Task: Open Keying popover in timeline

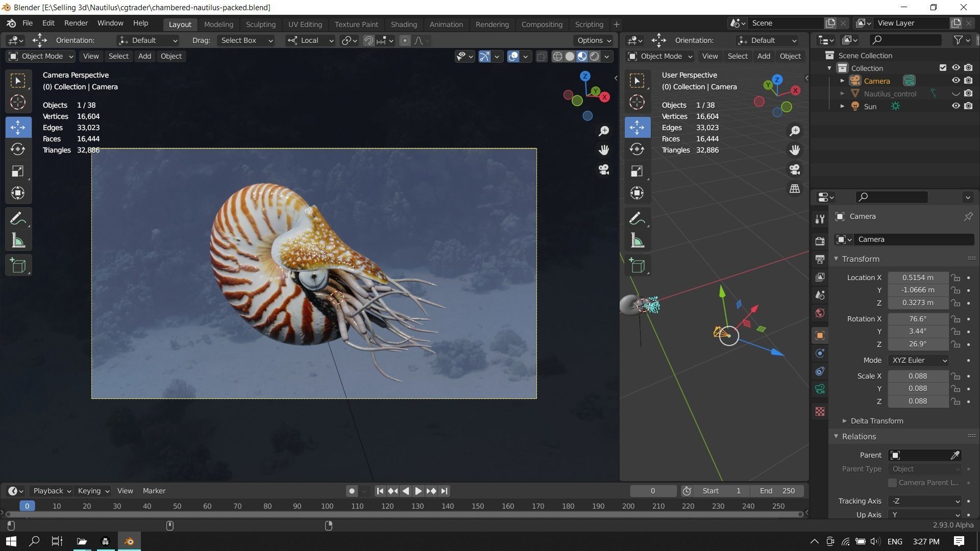Action: coord(93,491)
